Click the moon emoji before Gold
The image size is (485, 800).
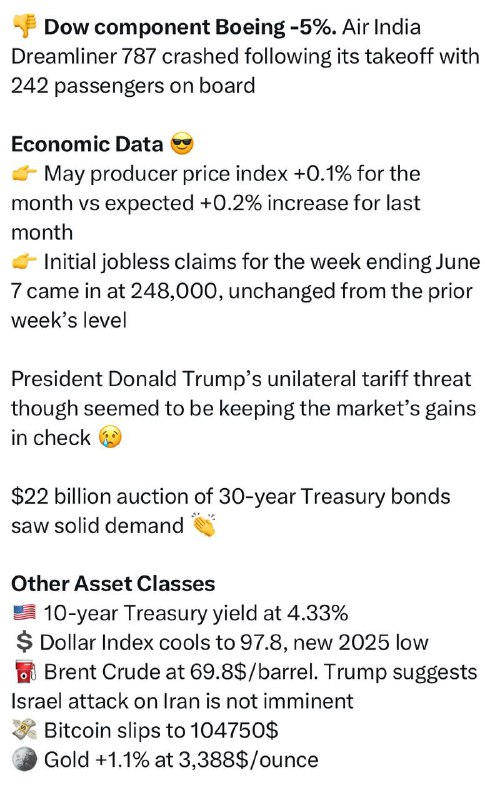24,760
